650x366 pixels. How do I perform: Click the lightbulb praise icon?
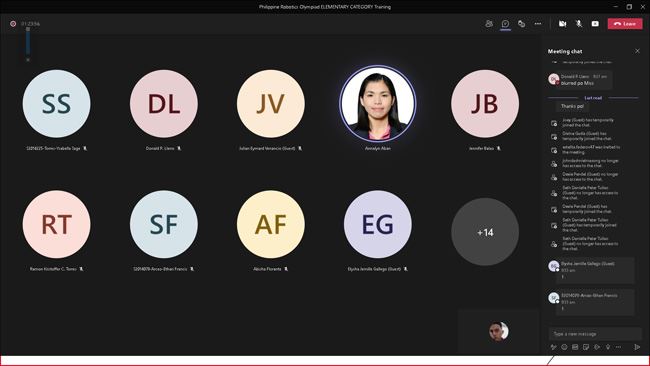(x=608, y=347)
